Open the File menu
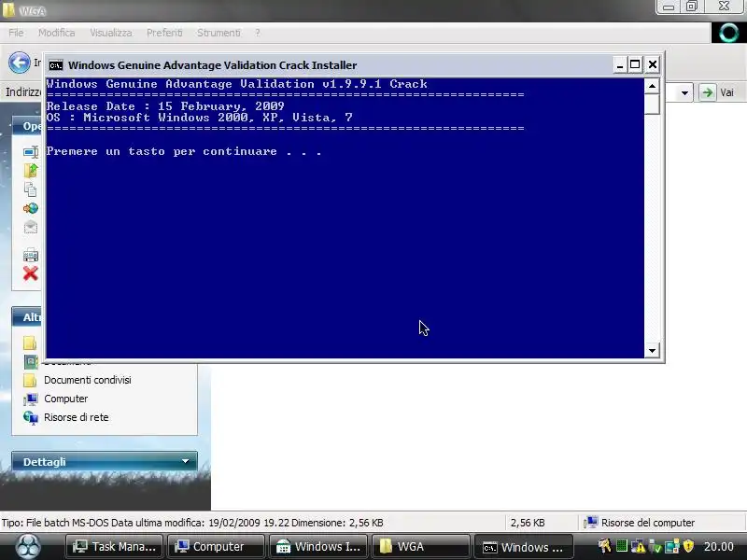Viewport: 747px width, 560px height. click(x=16, y=33)
